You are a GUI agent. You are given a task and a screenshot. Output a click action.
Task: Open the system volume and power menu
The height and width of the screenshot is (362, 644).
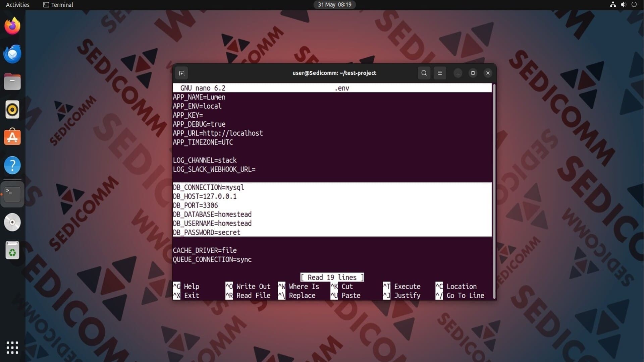[623, 5]
